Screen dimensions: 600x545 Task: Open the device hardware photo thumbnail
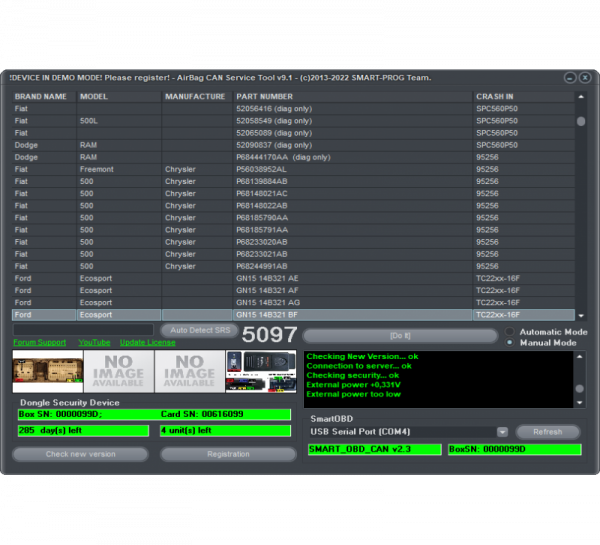point(261,371)
